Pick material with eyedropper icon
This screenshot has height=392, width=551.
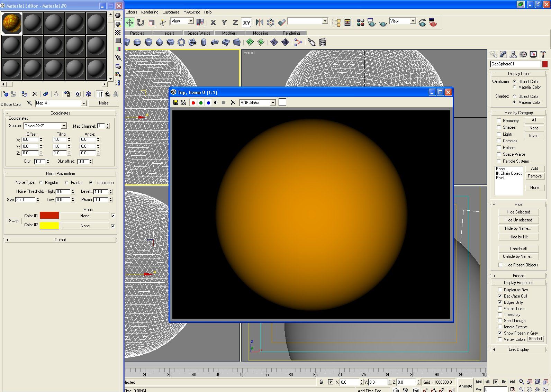pos(30,103)
